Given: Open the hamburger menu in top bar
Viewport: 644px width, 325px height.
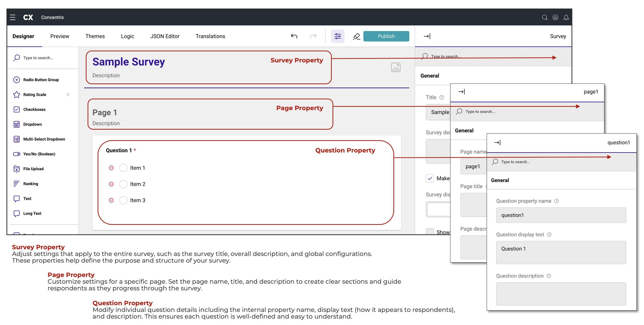Looking at the screenshot, I should click(13, 17).
